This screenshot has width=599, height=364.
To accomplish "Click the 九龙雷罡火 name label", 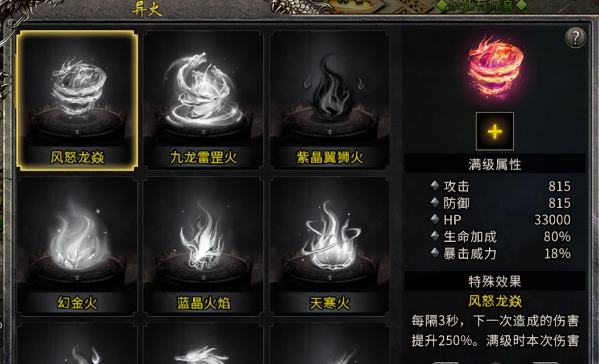I will click(x=204, y=157).
